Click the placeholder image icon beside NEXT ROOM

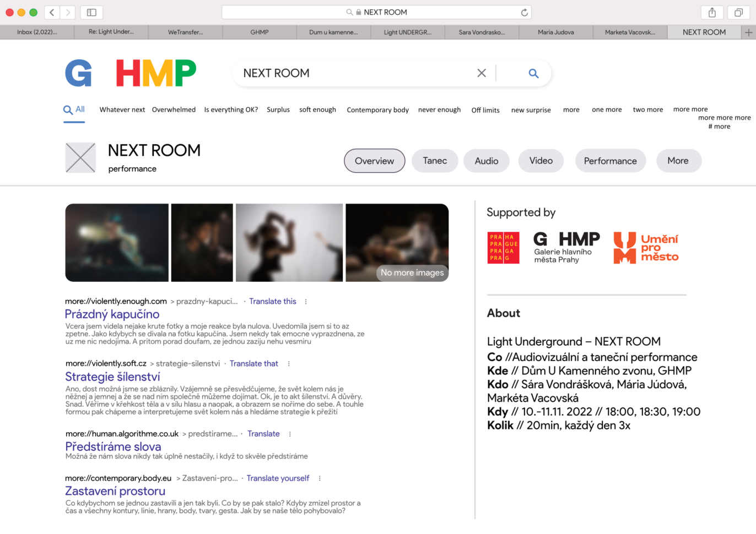click(x=80, y=158)
